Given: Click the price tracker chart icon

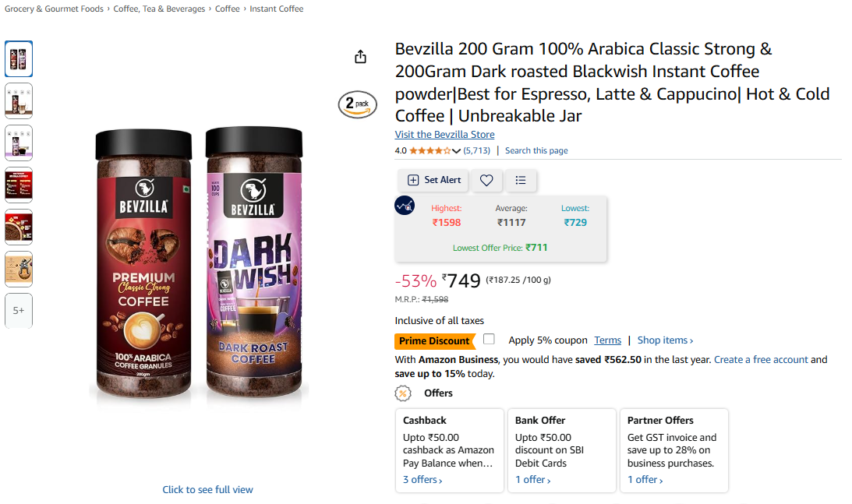Looking at the screenshot, I should 405,206.
